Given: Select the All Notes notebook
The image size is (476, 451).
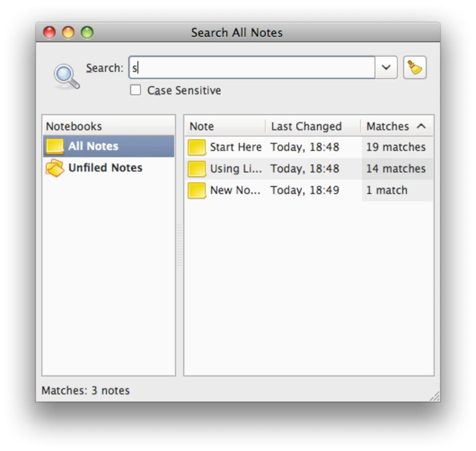Looking at the screenshot, I should tap(109, 147).
